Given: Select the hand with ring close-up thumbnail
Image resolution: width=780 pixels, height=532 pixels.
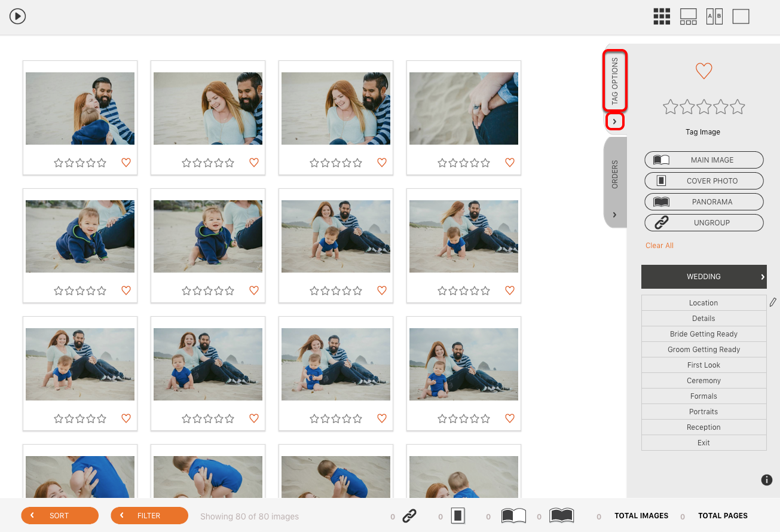Looking at the screenshot, I should point(464,109).
